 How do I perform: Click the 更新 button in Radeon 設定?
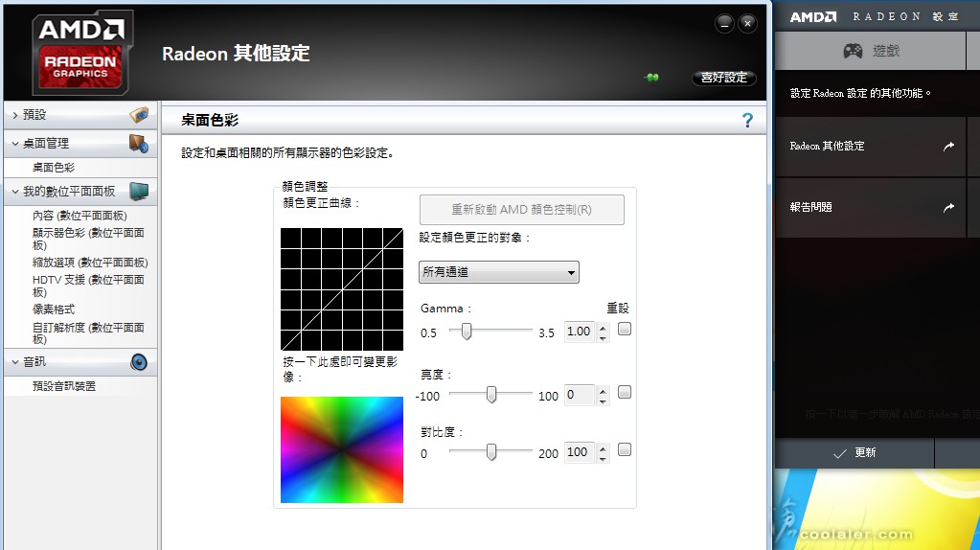(855, 453)
